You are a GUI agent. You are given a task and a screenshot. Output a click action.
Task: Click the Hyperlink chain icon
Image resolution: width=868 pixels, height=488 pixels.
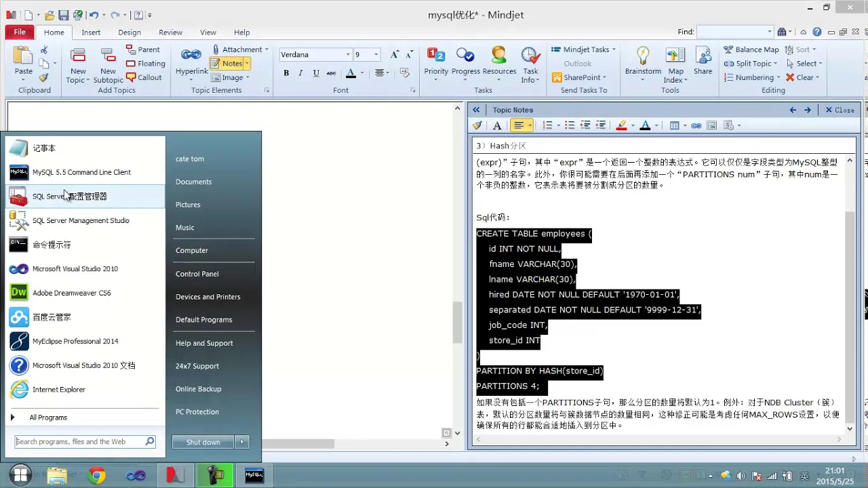point(191,55)
